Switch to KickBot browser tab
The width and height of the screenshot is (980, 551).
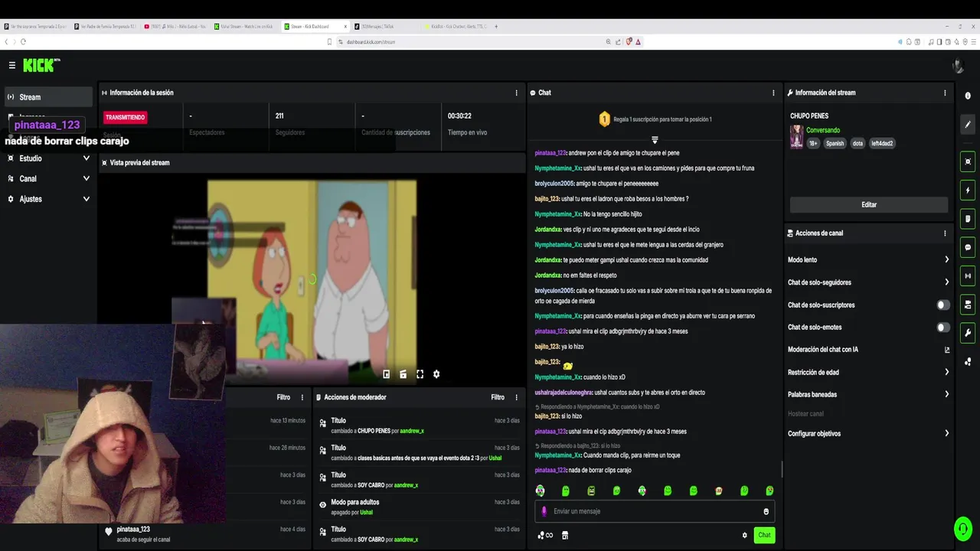[456, 26]
